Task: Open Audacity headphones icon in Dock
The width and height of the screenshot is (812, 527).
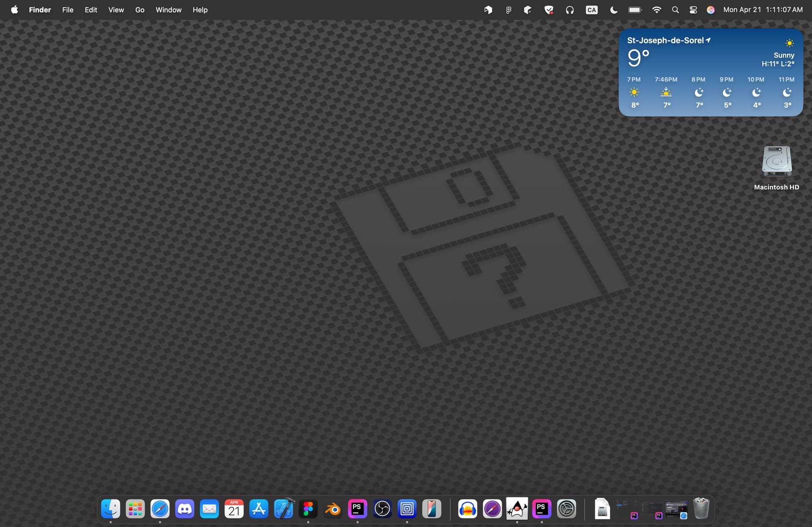Action: click(x=467, y=509)
